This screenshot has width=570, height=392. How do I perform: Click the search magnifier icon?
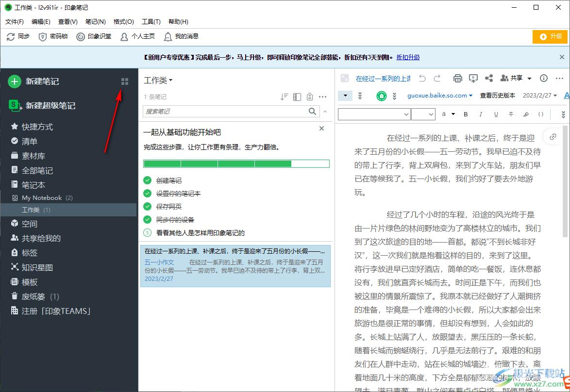coord(312,111)
